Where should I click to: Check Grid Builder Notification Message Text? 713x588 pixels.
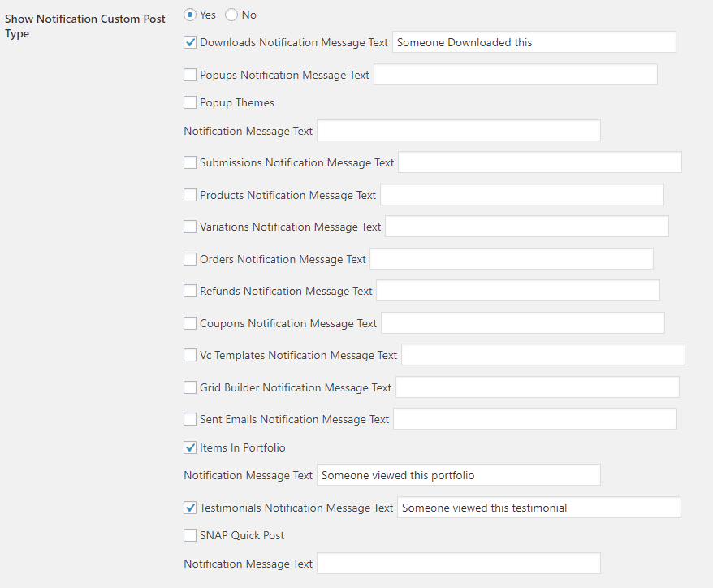[x=190, y=387]
